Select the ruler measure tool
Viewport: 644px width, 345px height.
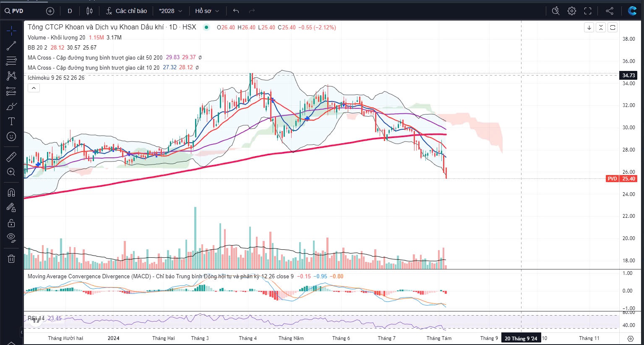pos(11,157)
